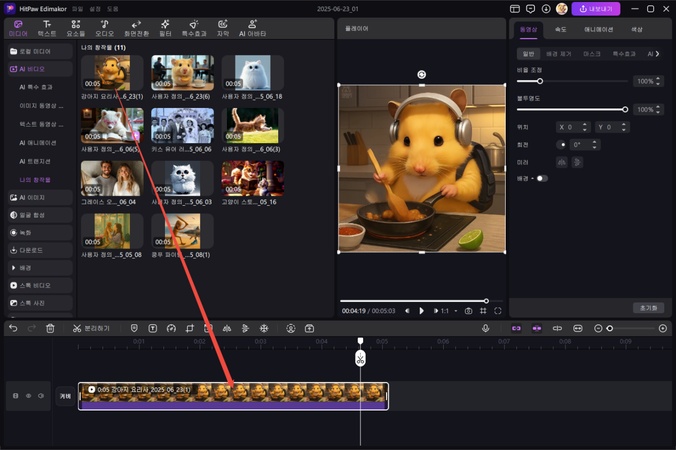Click the text box icon in timeline toolbar
This screenshot has width=676, height=450.
tap(153, 328)
